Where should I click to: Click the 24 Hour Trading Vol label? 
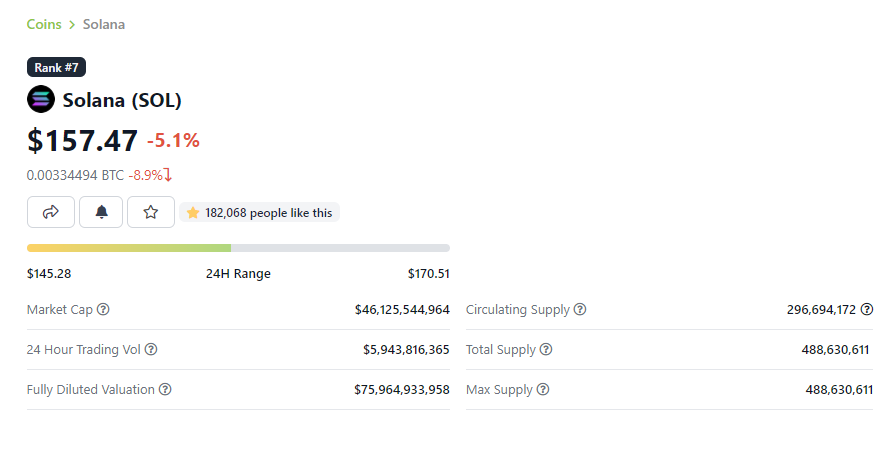pos(83,349)
